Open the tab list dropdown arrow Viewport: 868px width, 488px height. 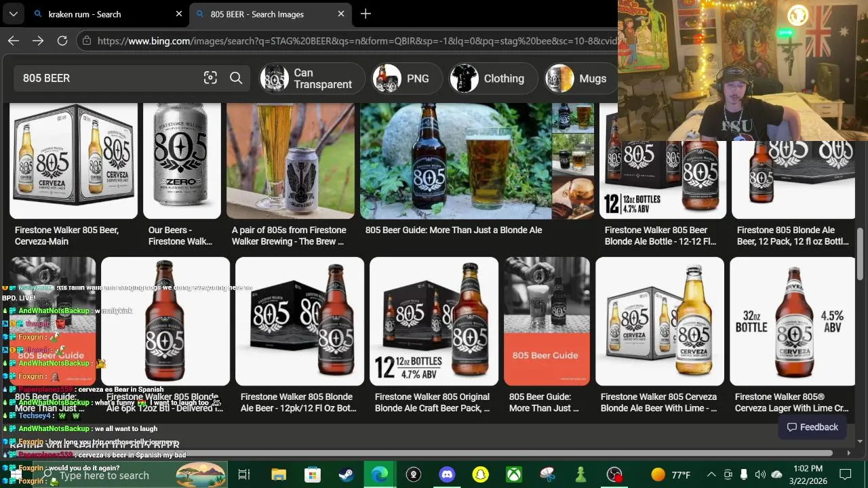[x=13, y=14]
